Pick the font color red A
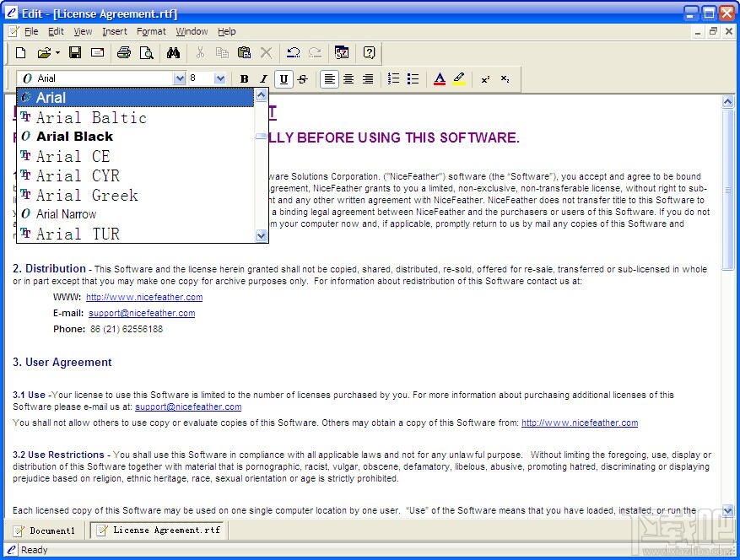The image size is (740, 560). tap(440, 78)
